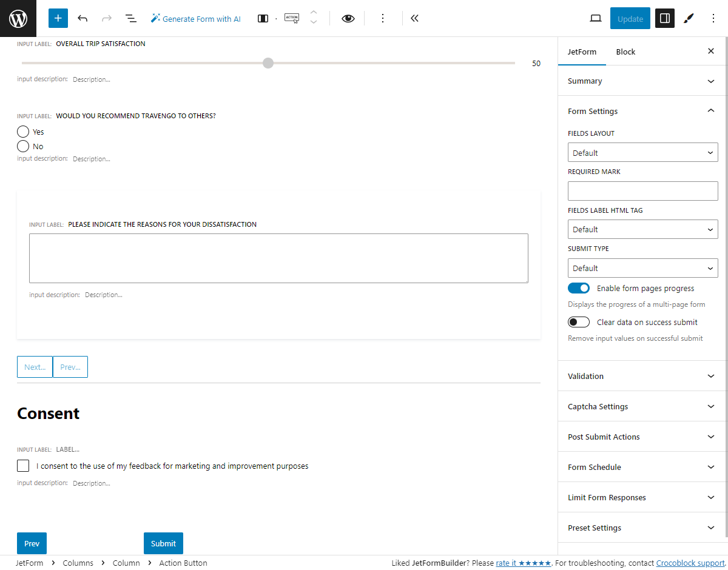Click the dissatisfaction reasons textarea
The height and width of the screenshot is (570, 728).
click(278, 258)
